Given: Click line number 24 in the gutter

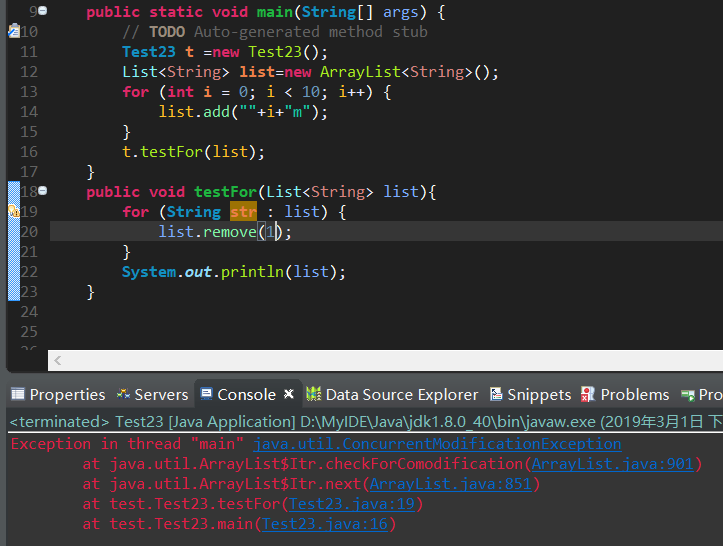Looking at the screenshot, I should pyautogui.click(x=29, y=312).
